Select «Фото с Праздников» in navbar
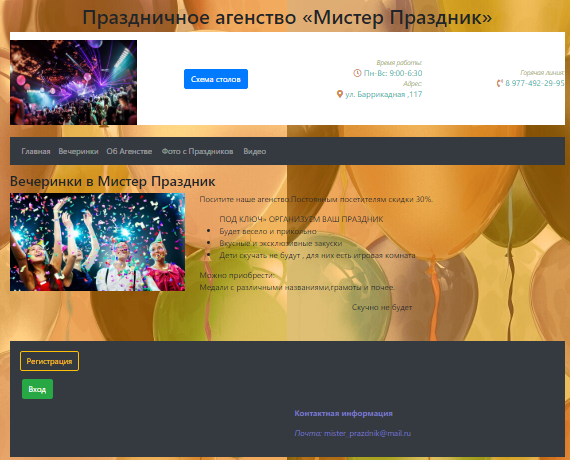The height and width of the screenshot is (460, 570). tap(197, 151)
